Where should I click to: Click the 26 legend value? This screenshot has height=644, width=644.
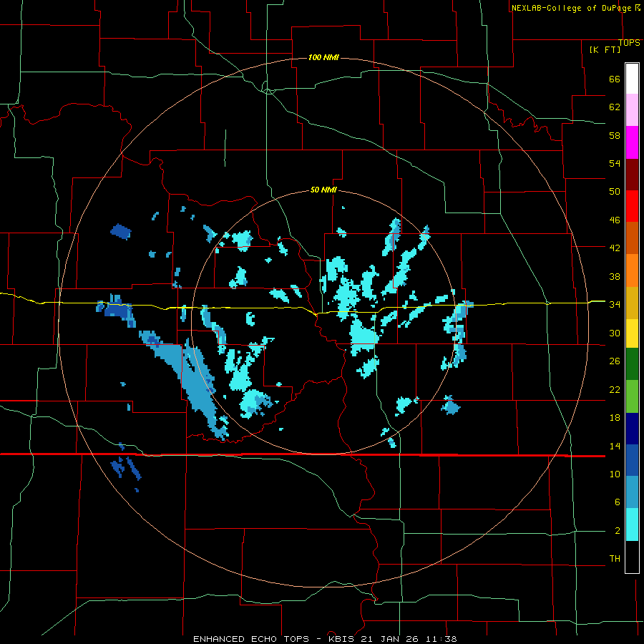pos(615,361)
